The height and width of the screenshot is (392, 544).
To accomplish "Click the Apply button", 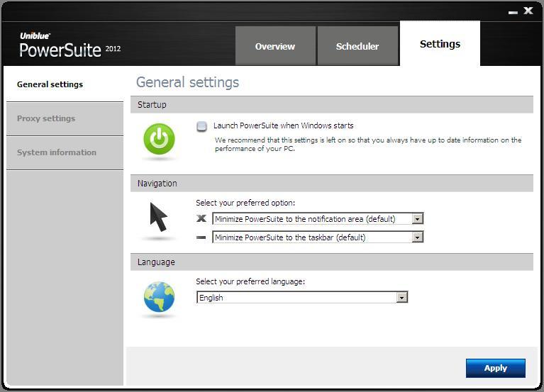I will coord(496,368).
